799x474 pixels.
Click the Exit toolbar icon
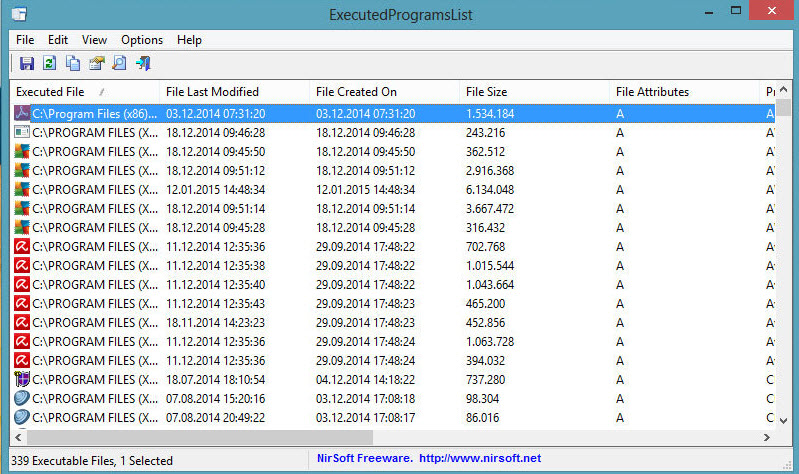coord(143,63)
